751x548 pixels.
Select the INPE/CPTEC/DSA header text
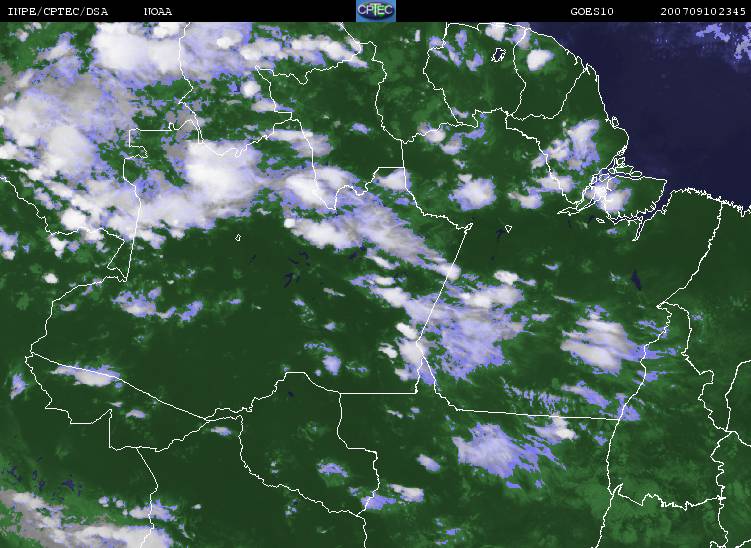58,11
